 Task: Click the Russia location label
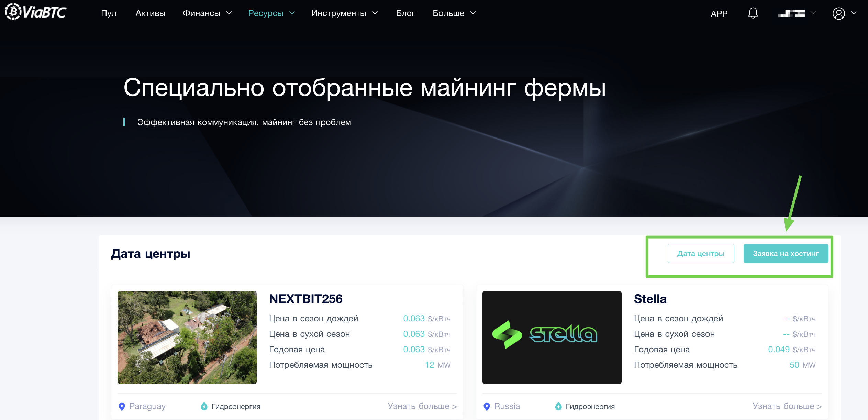click(507, 406)
